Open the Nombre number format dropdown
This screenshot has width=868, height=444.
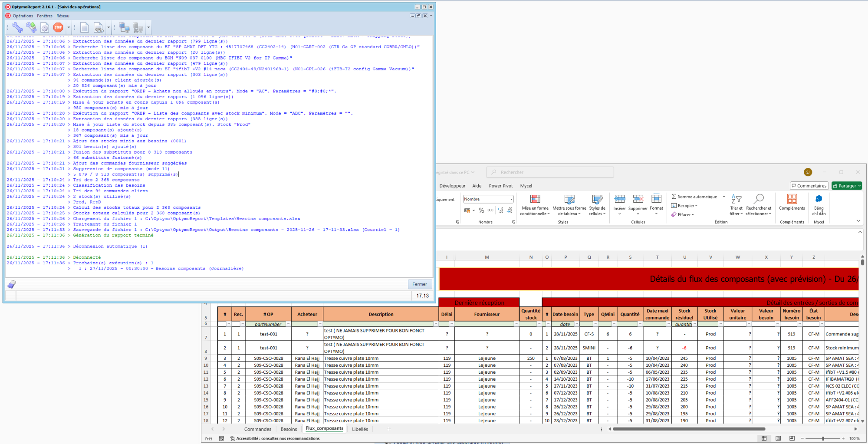point(511,199)
